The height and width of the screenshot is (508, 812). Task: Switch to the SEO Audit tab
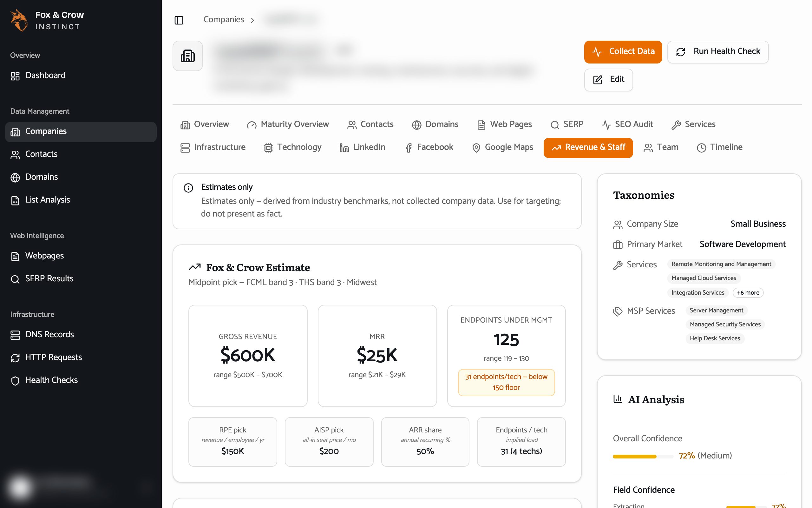click(627, 125)
